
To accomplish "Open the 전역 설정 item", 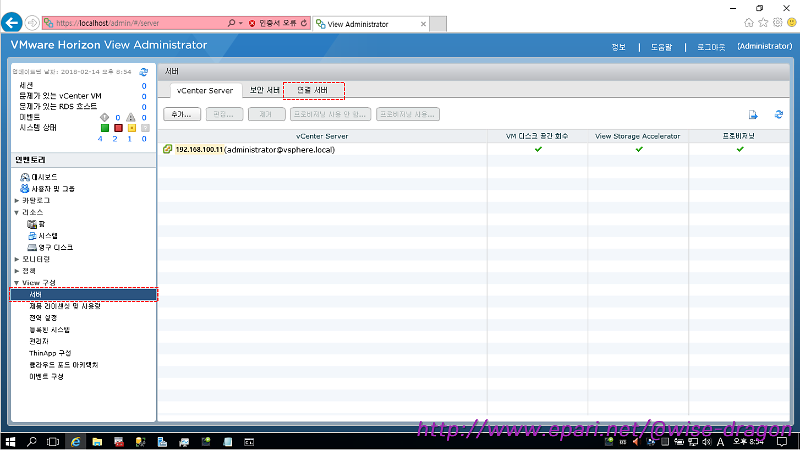I will [43, 318].
